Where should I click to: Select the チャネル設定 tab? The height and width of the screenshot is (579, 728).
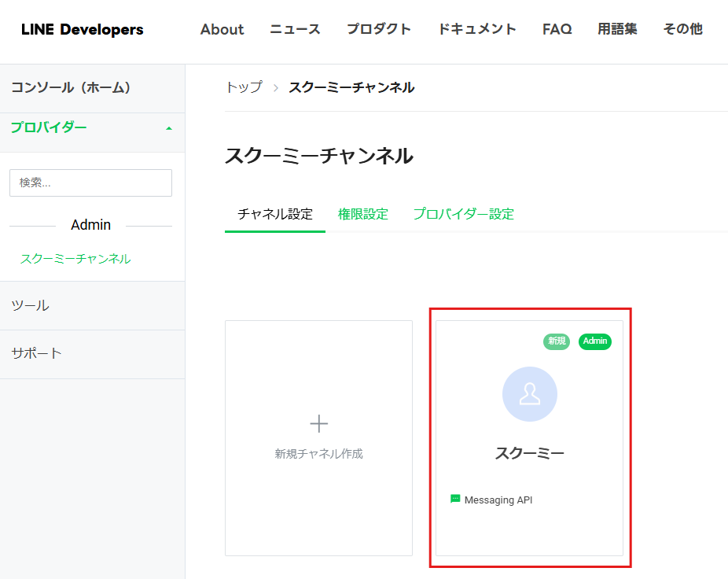(275, 214)
